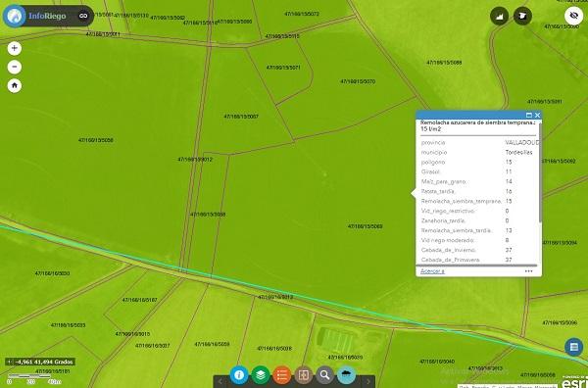The image size is (588, 388).
Task: Open the flag-shaped widget at top right
Action: point(522,16)
